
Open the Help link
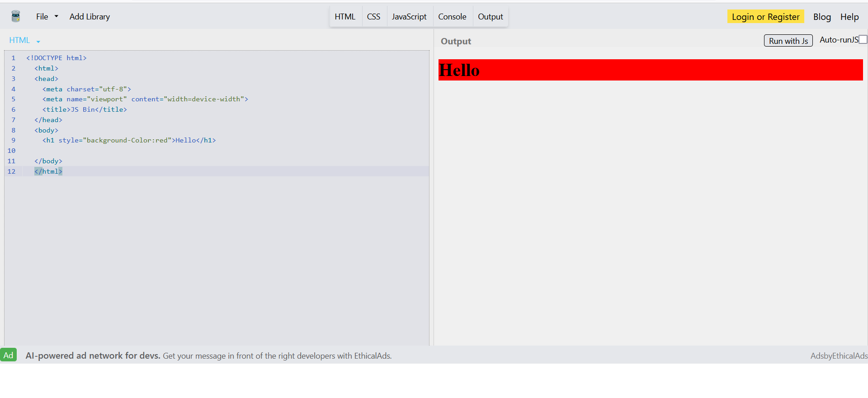click(x=849, y=17)
